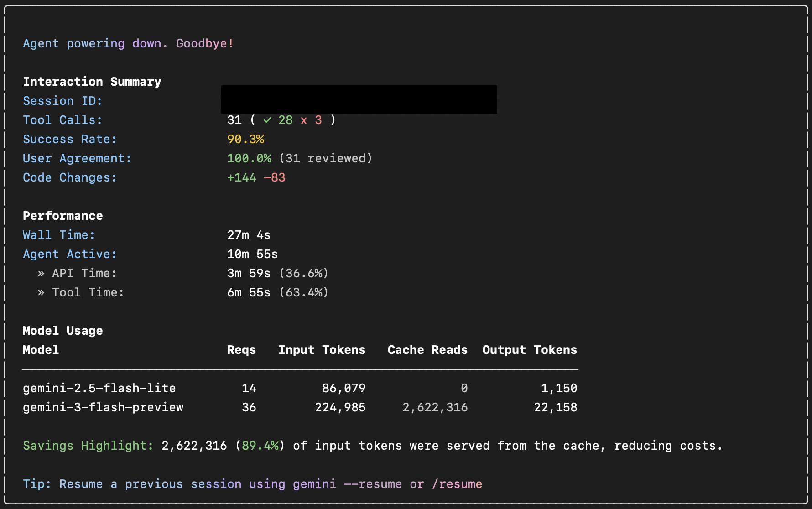Select the gemini-2.5-flash-lite model row name

[99, 389]
